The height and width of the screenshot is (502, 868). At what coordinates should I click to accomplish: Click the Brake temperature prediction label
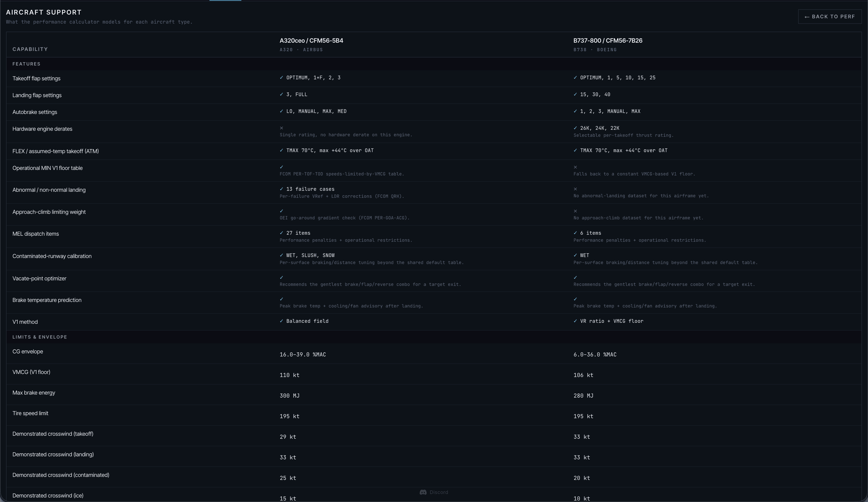click(47, 300)
